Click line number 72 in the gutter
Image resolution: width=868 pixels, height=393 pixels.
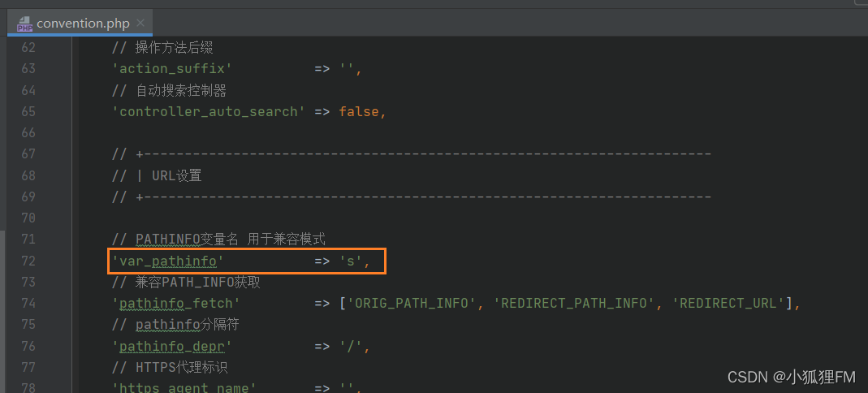click(x=28, y=261)
